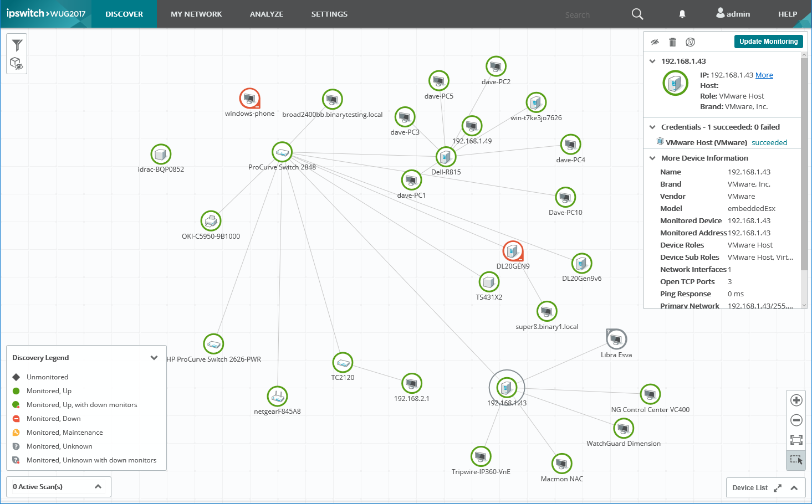
Task: Select the TS431X2 node
Action: coord(489,282)
